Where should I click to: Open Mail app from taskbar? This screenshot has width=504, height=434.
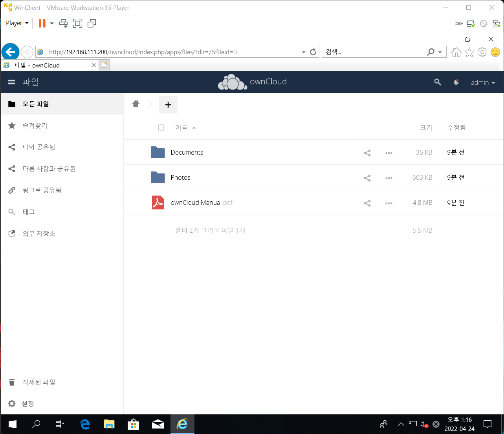pos(158,424)
